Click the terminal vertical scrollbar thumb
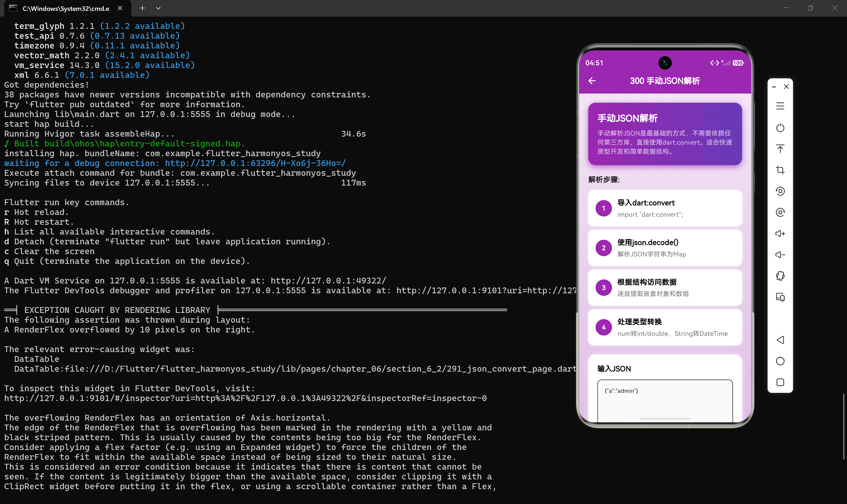The width and height of the screenshot is (847, 504). click(844, 426)
